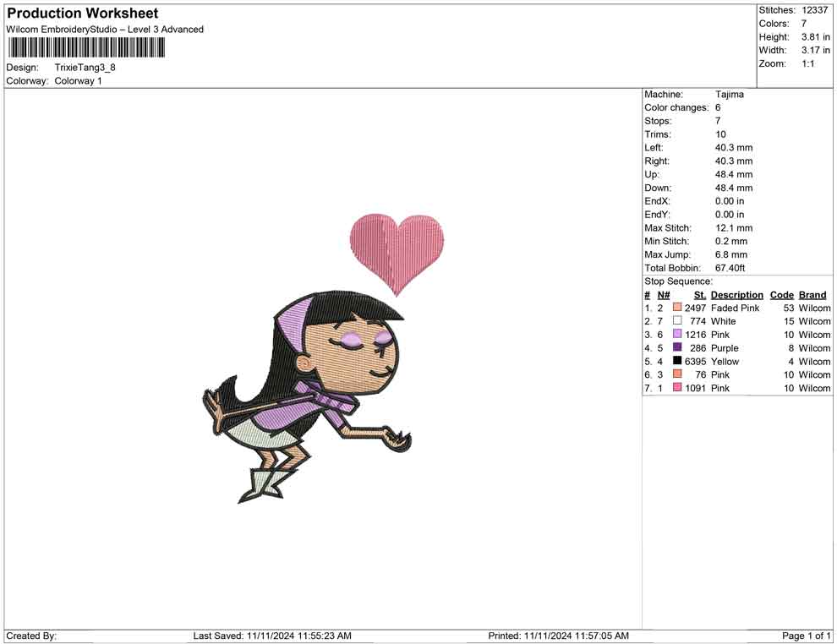The width and height of the screenshot is (837, 644).
Task: Click the Trixie Tang character embroidery preview
Action: click(307, 397)
